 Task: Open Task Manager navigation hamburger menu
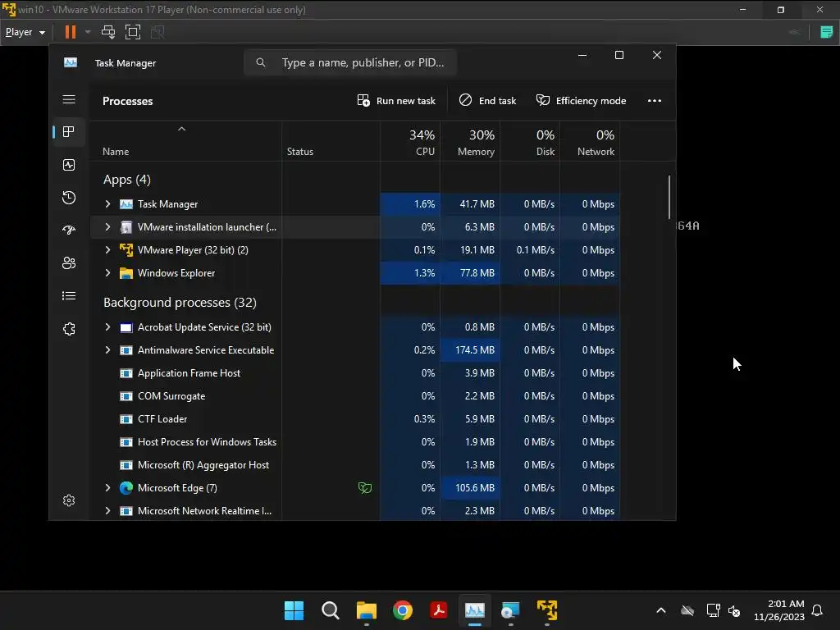pyautogui.click(x=69, y=99)
